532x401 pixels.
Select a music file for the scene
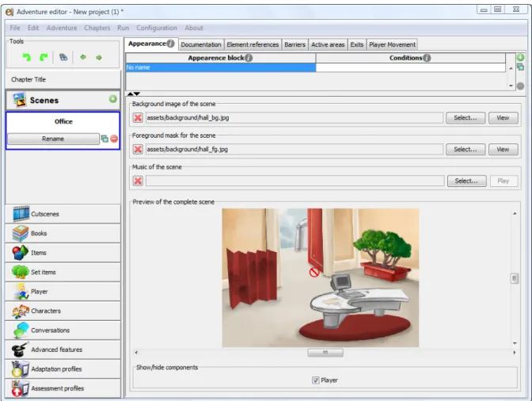point(466,181)
